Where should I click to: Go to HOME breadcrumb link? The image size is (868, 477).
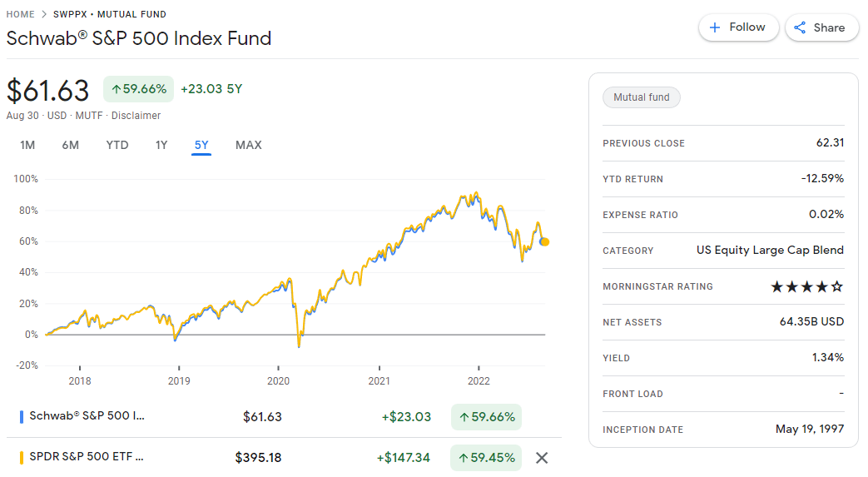point(21,14)
